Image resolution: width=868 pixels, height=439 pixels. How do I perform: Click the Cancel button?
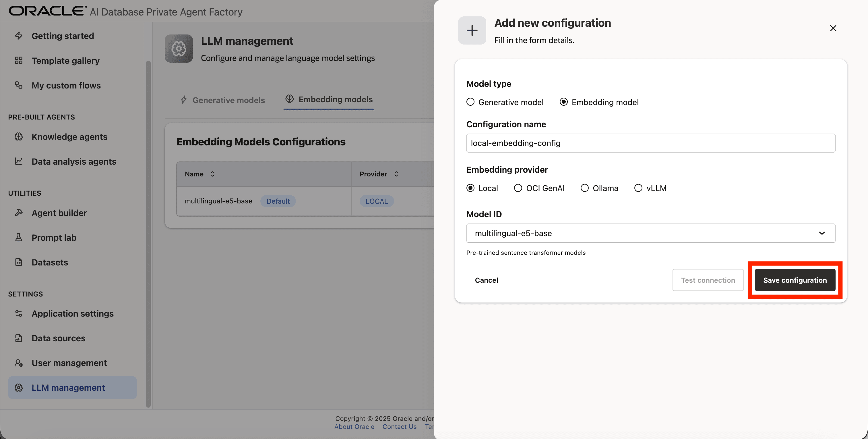486,280
